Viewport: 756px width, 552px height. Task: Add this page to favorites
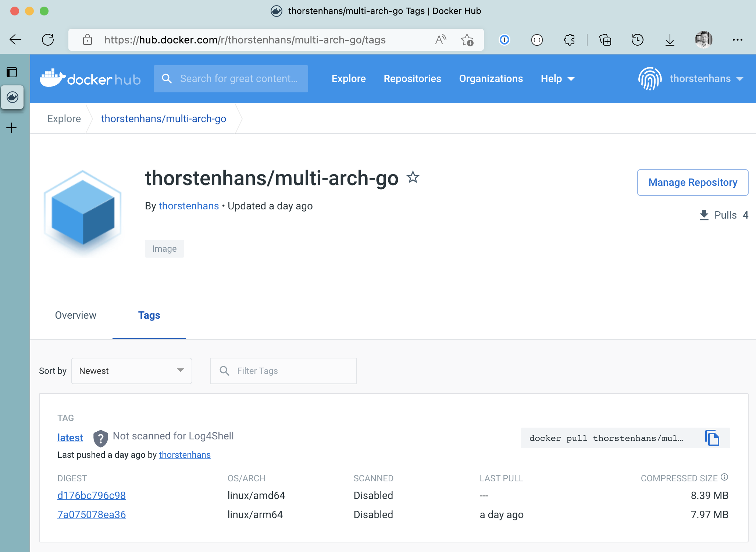(467, 40)
